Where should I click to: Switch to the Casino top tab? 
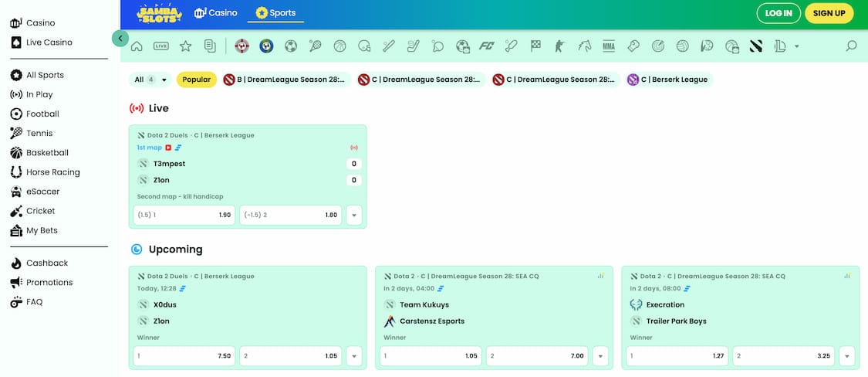click(216, 13)
